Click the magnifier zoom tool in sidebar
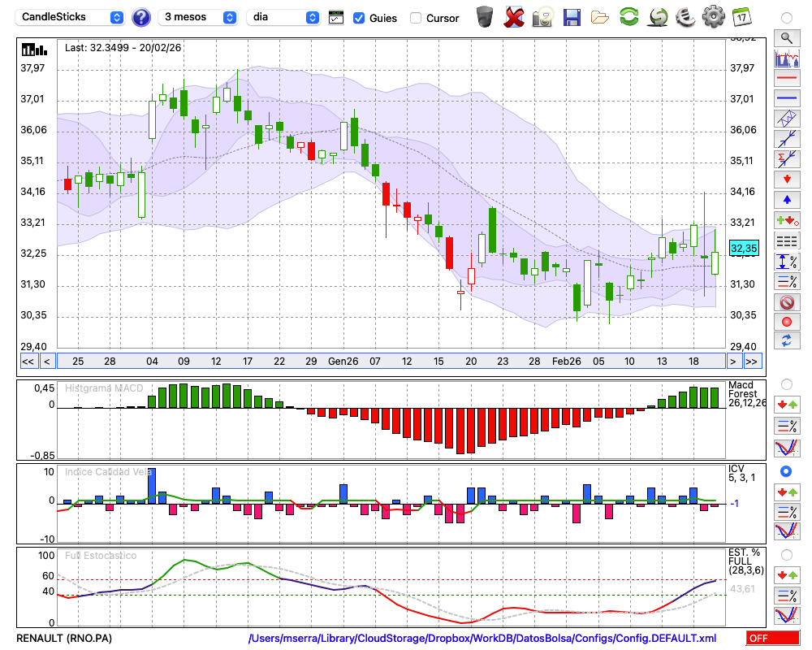The width and height of the screenshot is (812, 650). (x=786, y=37)
